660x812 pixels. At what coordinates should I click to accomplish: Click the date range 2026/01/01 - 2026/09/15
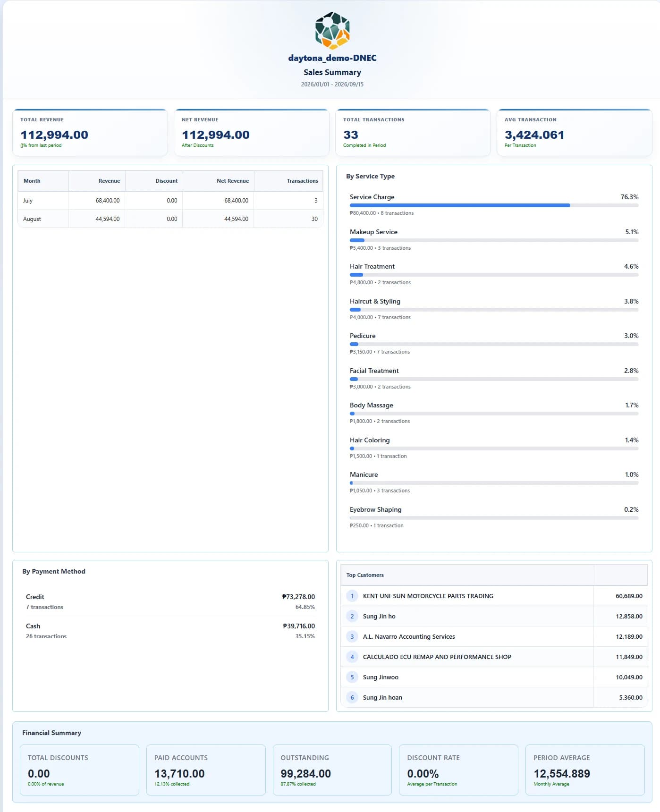[x=332, y=85]
